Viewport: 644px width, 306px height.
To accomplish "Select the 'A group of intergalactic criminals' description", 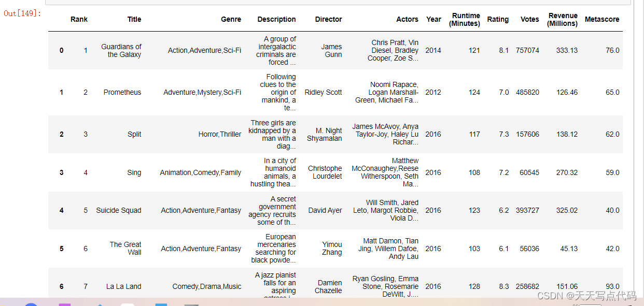I will (x=276, y=51).
